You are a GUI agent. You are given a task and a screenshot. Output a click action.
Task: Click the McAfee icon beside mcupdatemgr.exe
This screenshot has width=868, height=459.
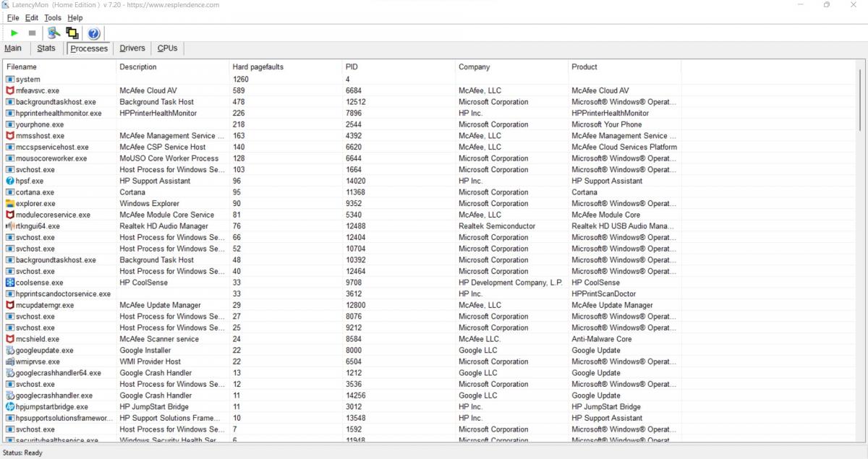[x=10, y=306]
